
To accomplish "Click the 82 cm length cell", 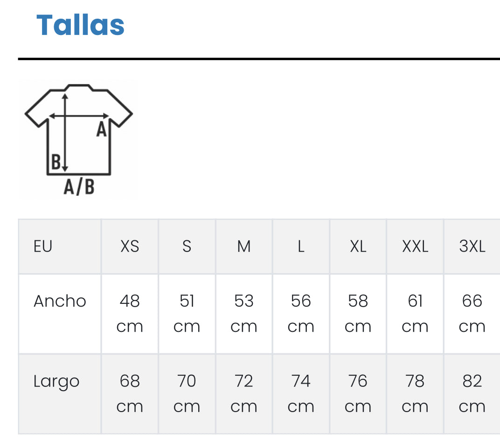I will (x=472, y=394).
